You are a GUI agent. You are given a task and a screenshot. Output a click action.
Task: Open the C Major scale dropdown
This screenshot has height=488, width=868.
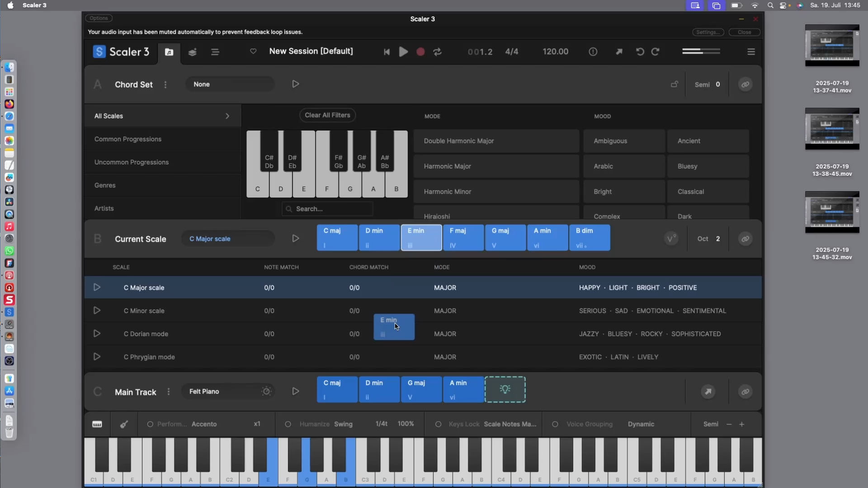pos(228,239)
